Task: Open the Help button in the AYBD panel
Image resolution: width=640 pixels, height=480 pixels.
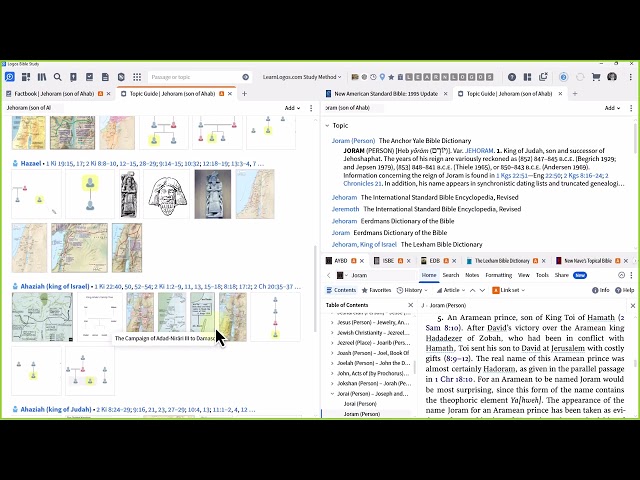Action: click(624, 290)
